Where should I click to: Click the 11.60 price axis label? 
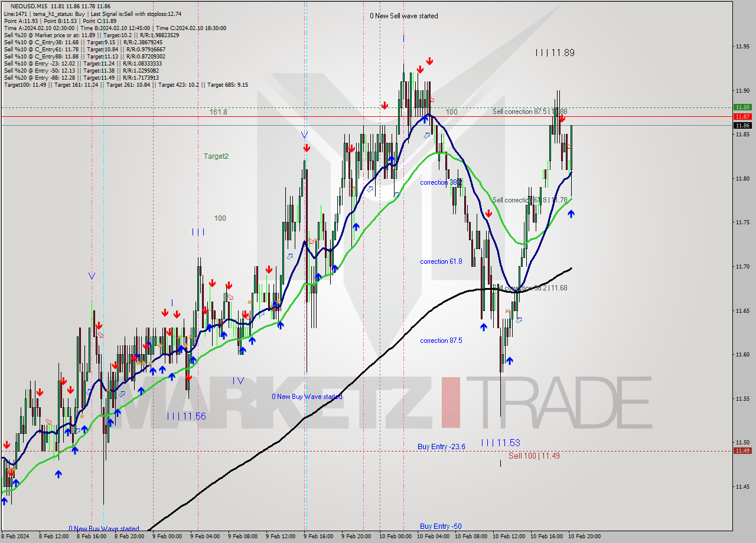(x=742, y=355)
